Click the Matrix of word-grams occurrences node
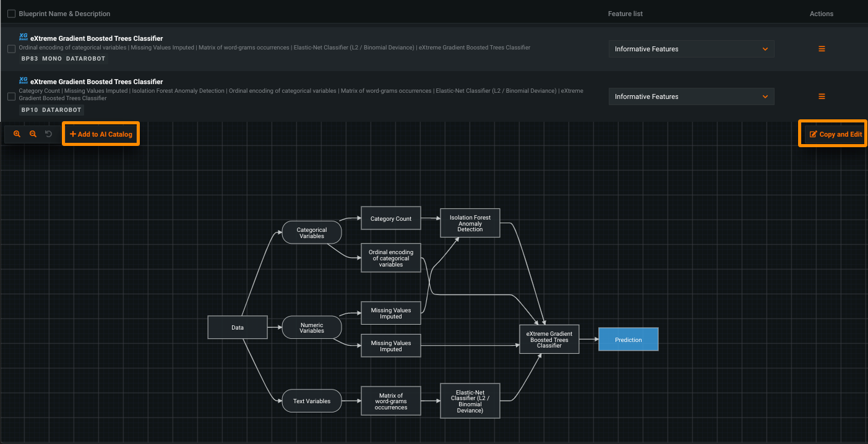 391,401
